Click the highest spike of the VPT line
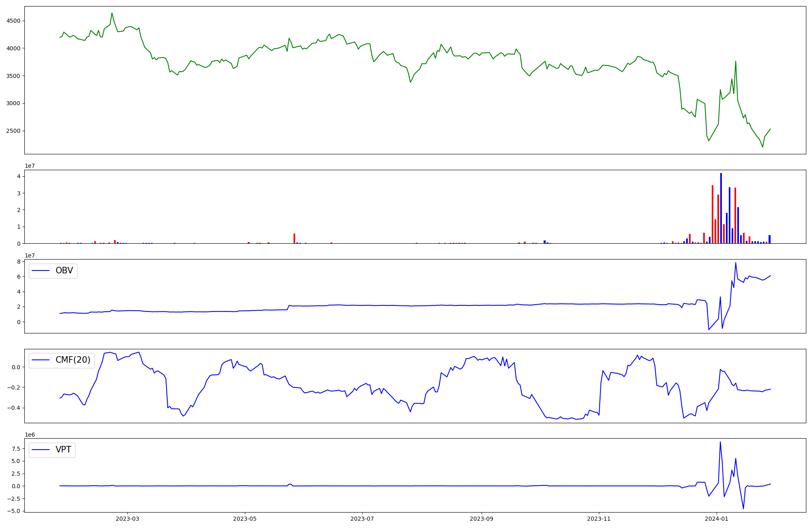Image resolution: width=812 pixels, height=528 pixels. click(x=720, y=442)
